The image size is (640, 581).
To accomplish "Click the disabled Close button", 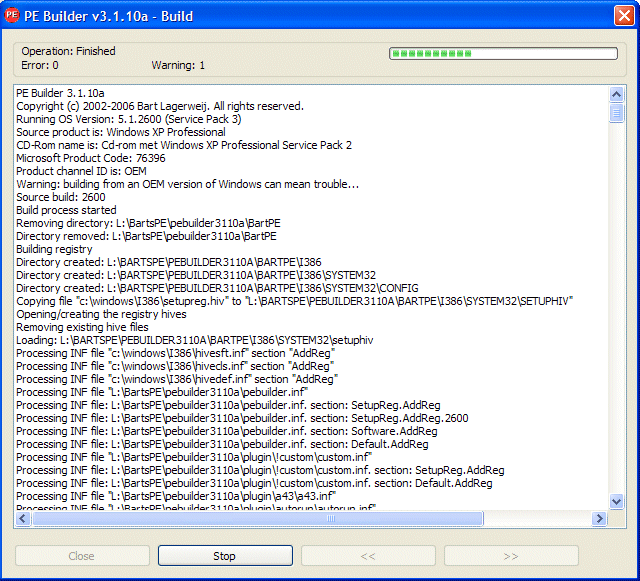I will point(82,556).
